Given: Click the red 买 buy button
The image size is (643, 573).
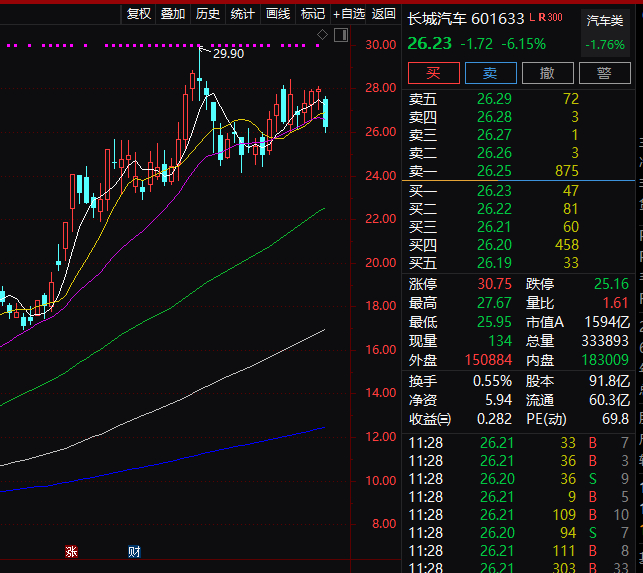Looking at the screenshot, I should tap(433, 73).
